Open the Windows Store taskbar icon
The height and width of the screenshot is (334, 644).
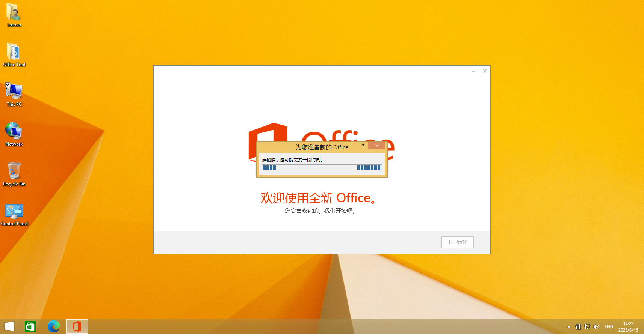click(x=30, y=326)
